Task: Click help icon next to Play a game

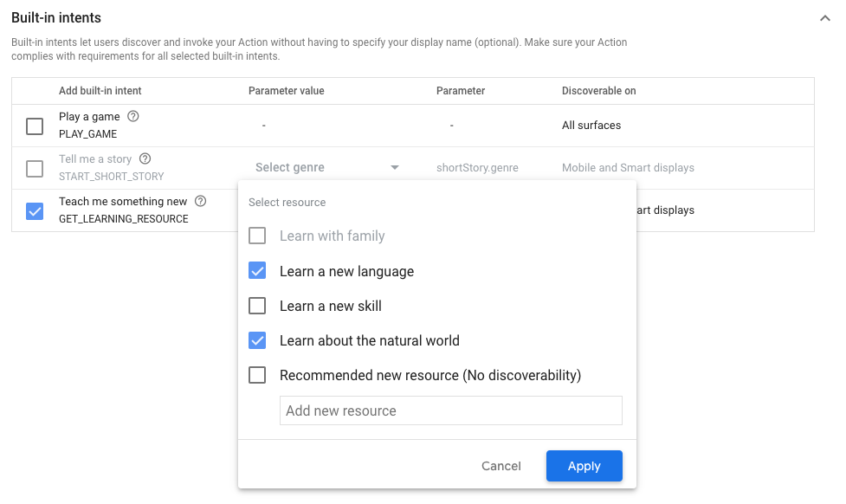Action: pyautogui.click(x=133, y=117)
